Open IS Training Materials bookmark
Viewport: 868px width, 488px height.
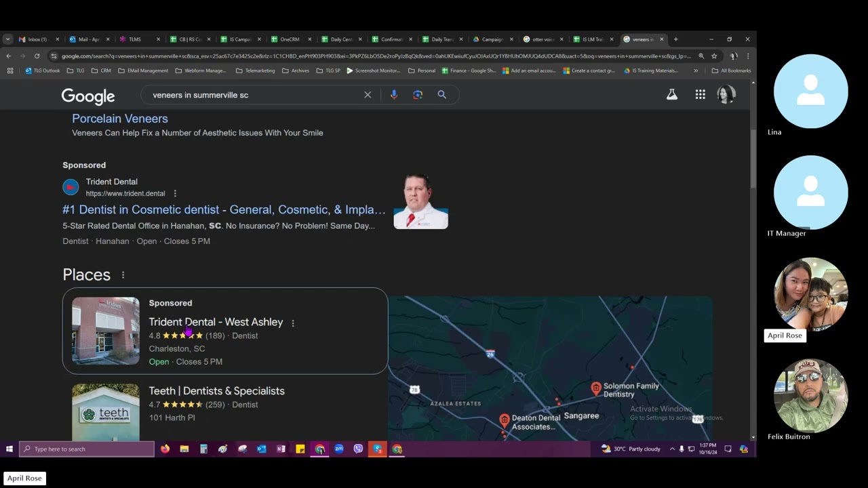(x=651, y=70)
